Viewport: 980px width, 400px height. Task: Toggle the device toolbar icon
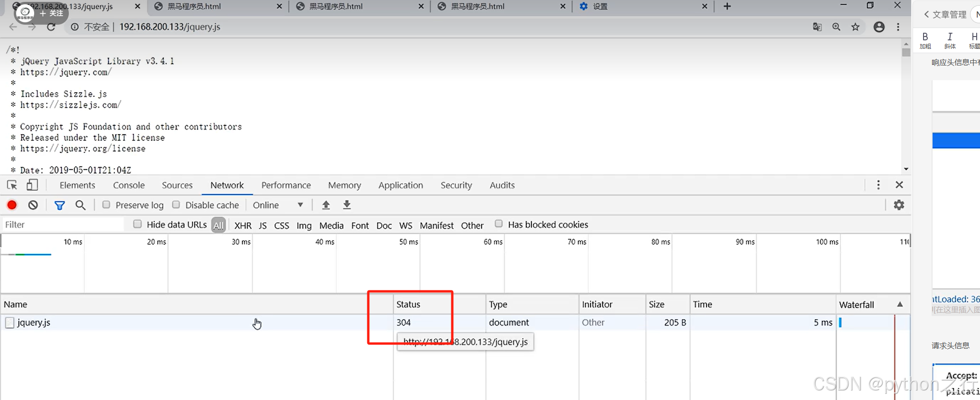32,185
